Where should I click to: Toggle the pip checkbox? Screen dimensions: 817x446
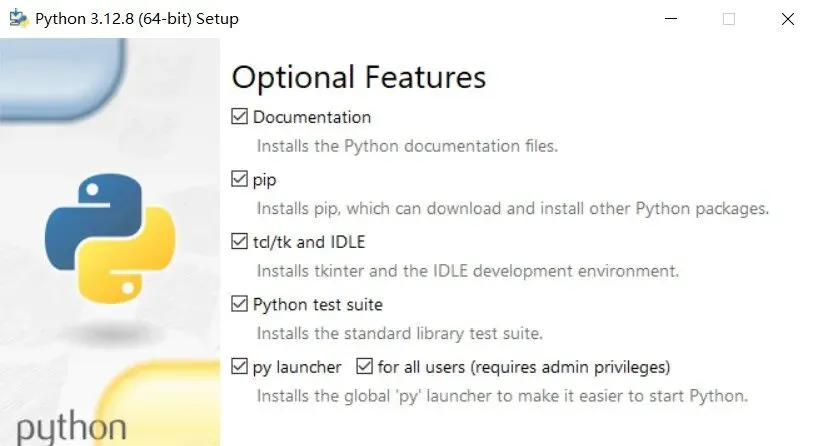click(239, 180)
